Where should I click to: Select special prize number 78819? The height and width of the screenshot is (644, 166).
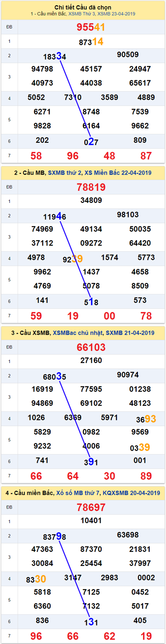[91, 187]
